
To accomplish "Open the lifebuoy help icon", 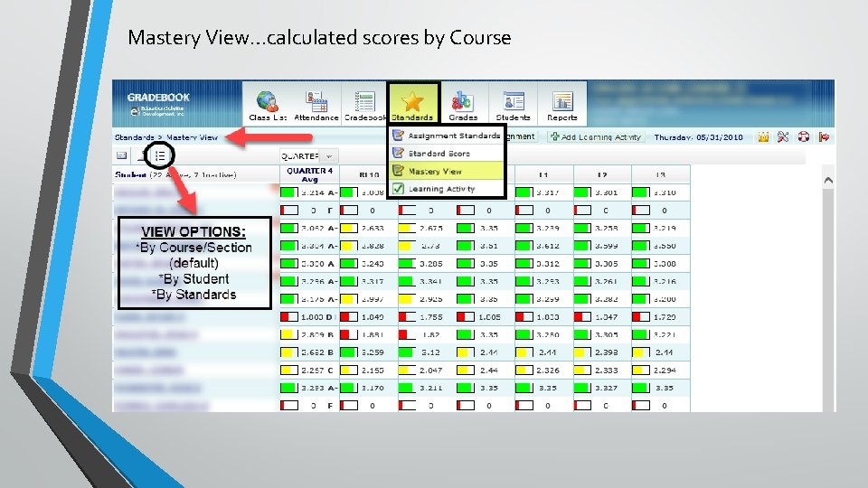I will coord(803,136).
